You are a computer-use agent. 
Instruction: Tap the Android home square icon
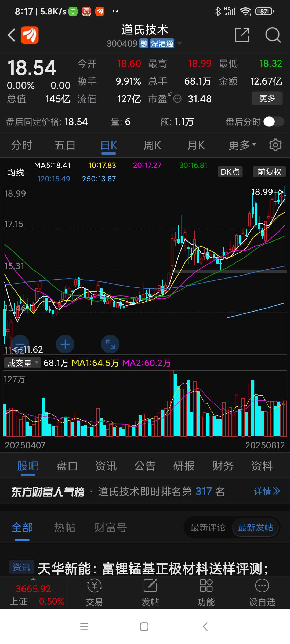[x=144, y=627]
